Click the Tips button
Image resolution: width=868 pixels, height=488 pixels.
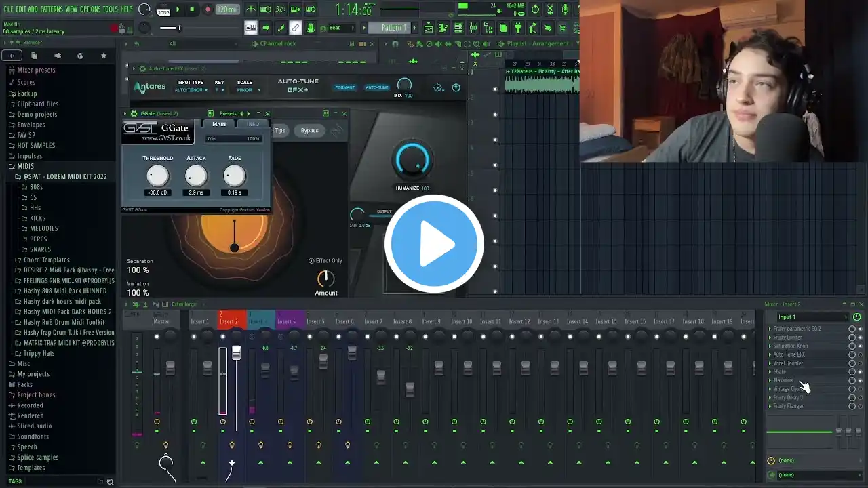click(x=280, y=130)
